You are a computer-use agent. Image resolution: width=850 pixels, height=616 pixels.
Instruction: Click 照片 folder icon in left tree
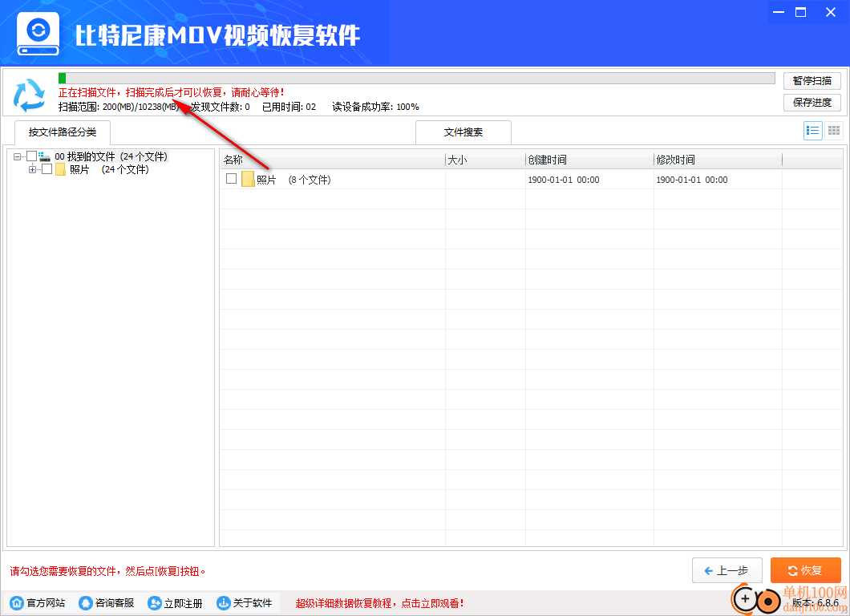(x=60, y=170)
